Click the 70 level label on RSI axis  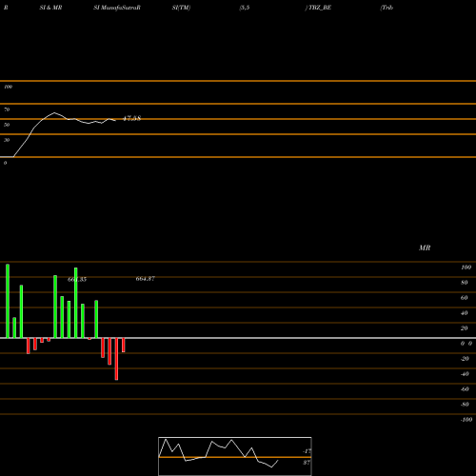[7, 109]
